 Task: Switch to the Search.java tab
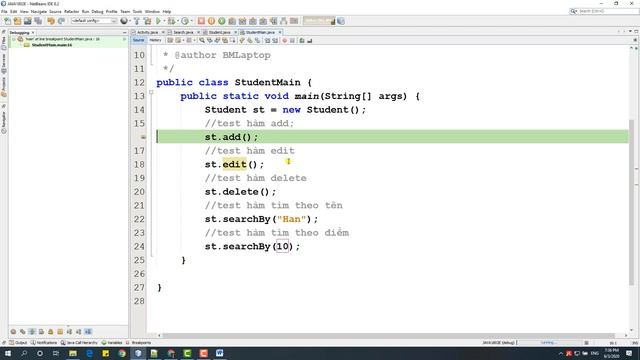coord(183,32)
